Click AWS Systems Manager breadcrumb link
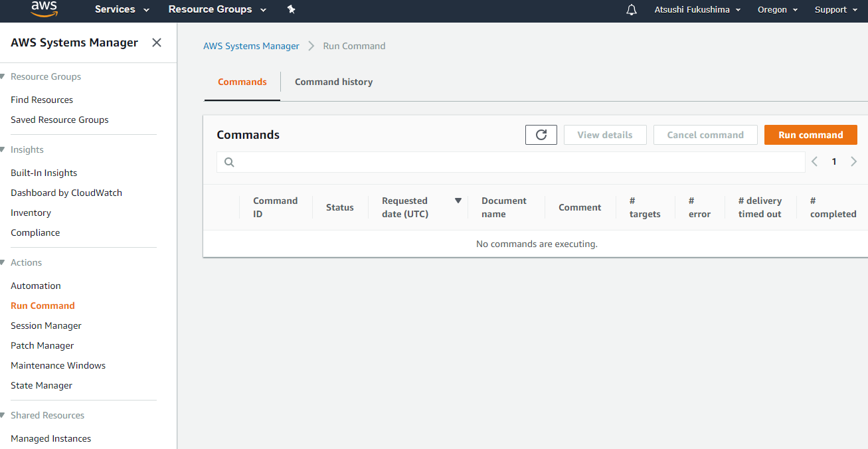Image resolution: width=868 pixels, height=449 pixels. point(251,46)
